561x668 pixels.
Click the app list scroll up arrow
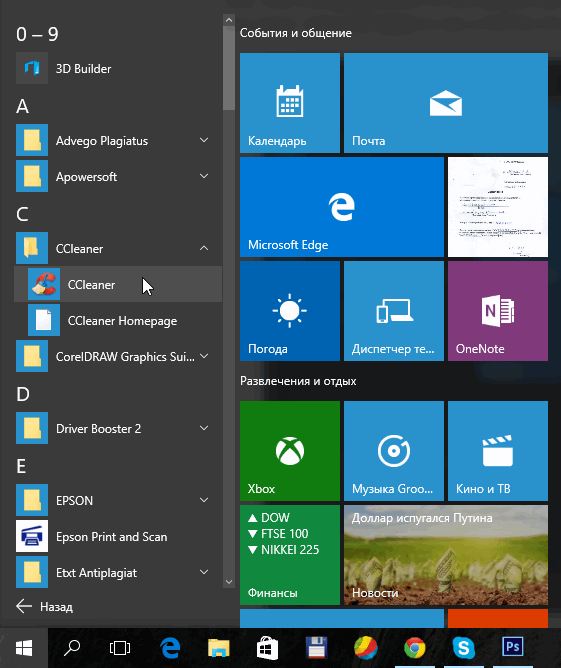click(x=229, y=20)
